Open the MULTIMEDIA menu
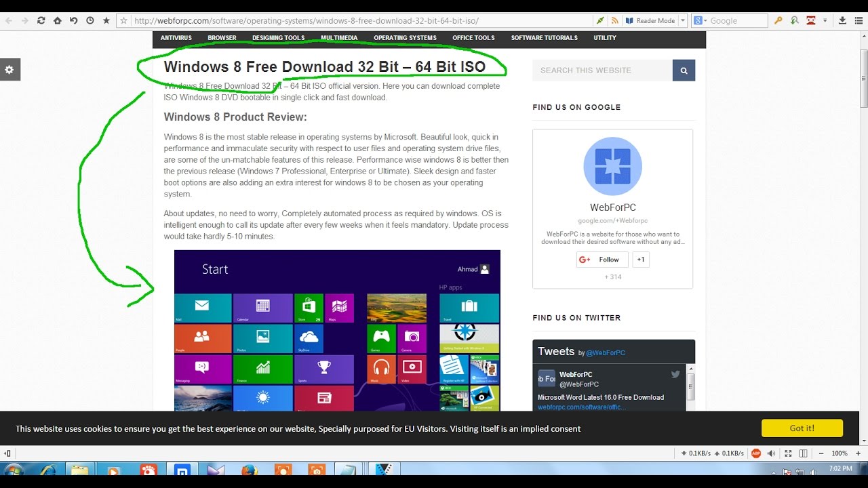This screenshot has width=868, height=488. (339, 38)
